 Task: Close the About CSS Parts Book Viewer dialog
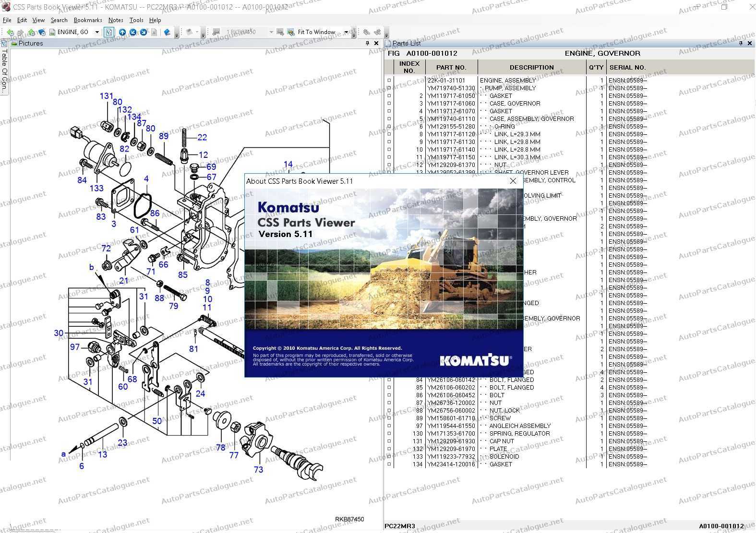pos(513,181)
